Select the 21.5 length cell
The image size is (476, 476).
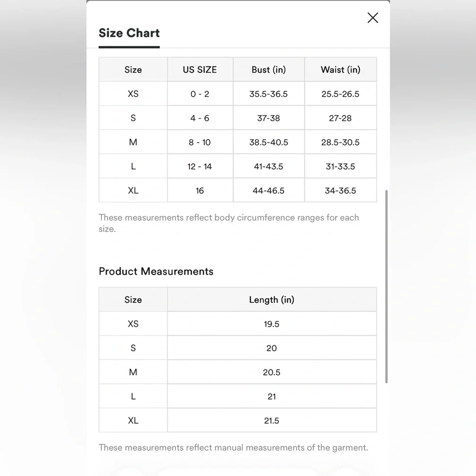click(x=271, y=421)
